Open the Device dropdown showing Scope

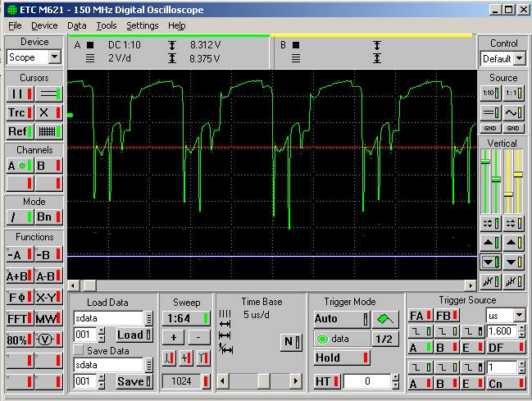(54, 57)
